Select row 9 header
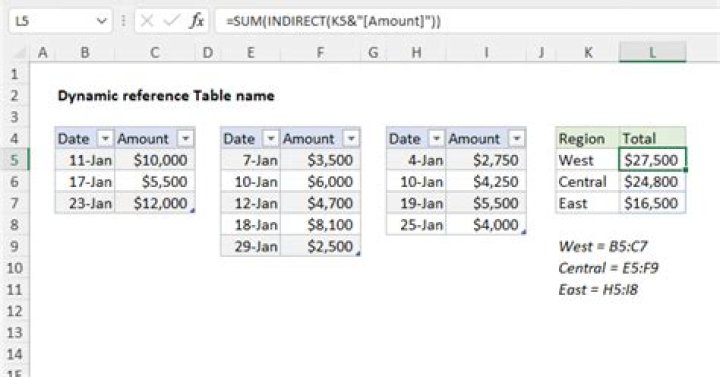Image resolution: width=720 pixels, height=377 pixels. coord(15,246)
